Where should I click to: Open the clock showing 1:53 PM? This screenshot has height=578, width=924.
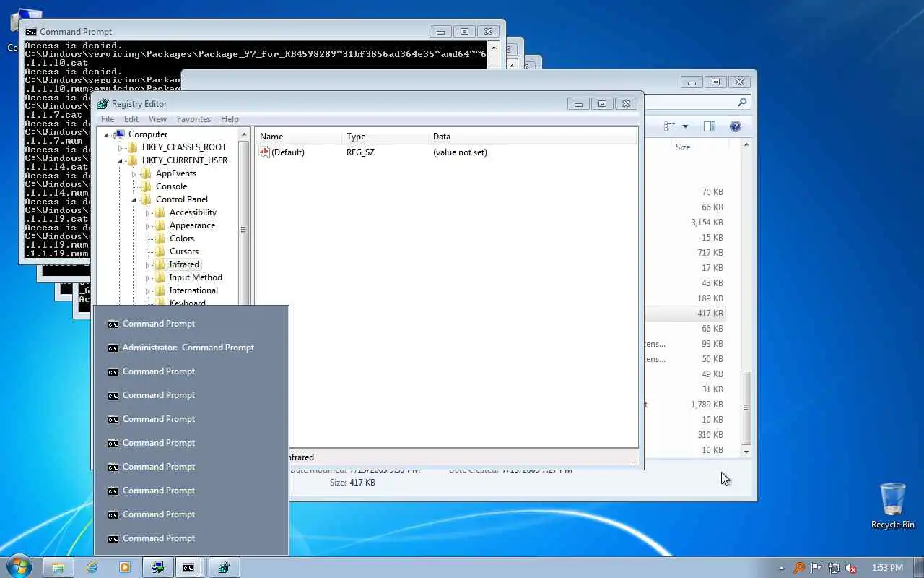tap(887, 568)
